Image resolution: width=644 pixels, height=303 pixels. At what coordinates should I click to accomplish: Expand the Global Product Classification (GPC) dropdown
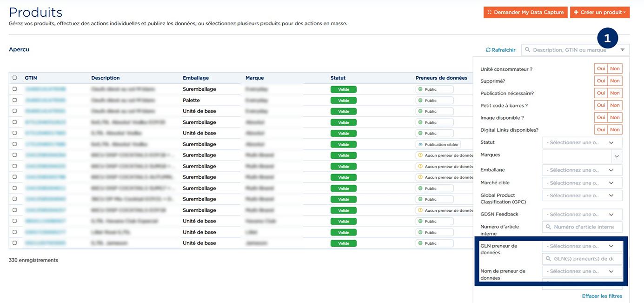[582, 195]
